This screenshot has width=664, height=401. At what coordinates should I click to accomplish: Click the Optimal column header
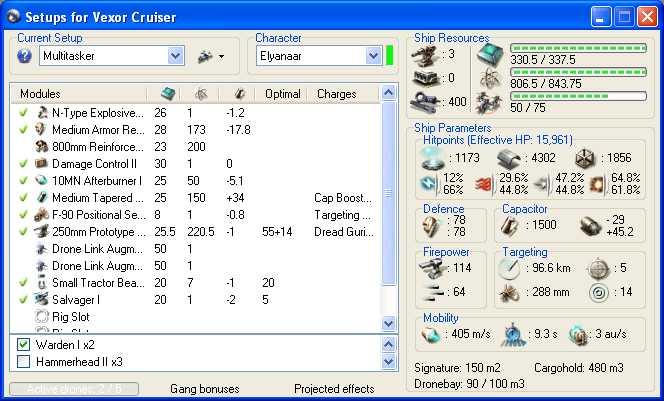(282, 94)
